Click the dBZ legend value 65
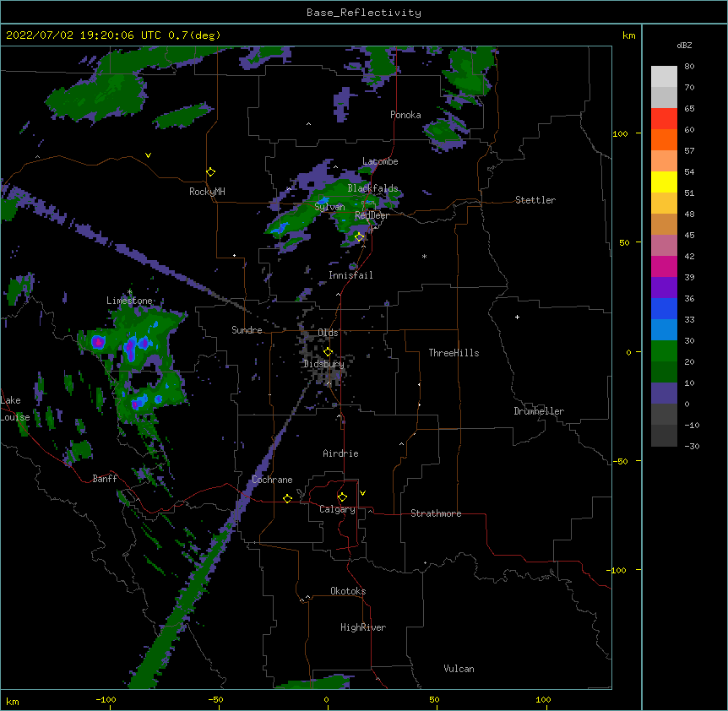The height and width of the screenshot is (711, 728). pos(689,109)
